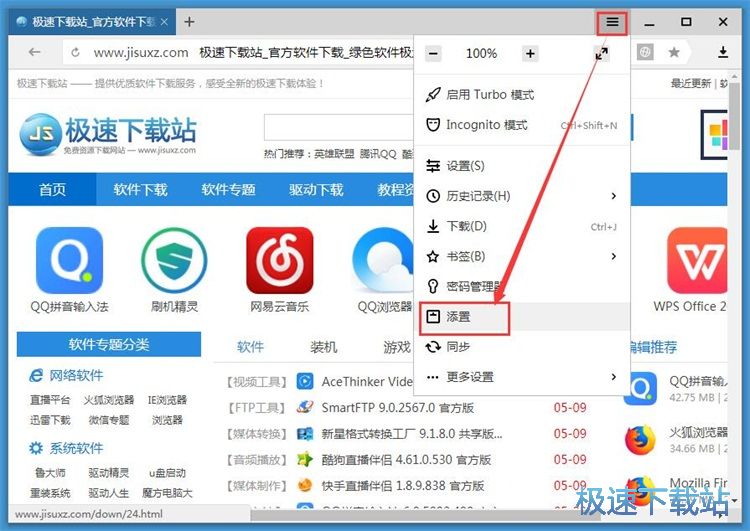Image resolution: width=750 pixels, height=531 pixels.
Task: Go back with the arrow button
Action: coord(34,52)
